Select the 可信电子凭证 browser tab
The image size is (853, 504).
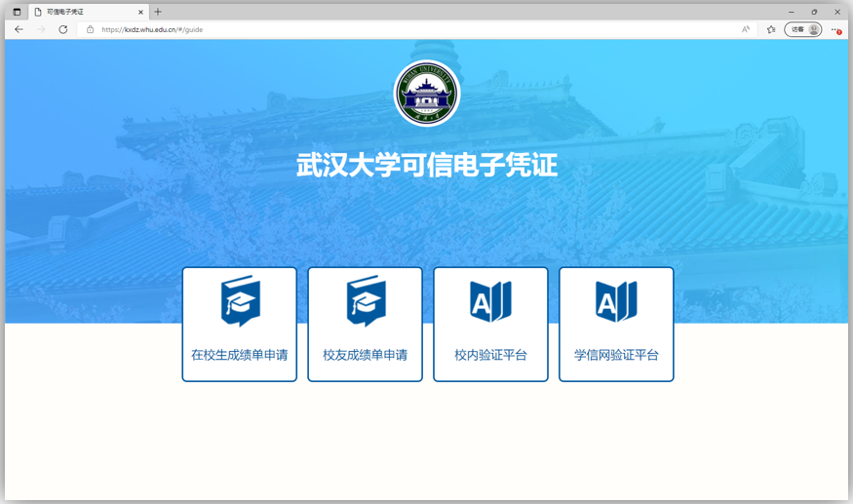pyautogui.click(x=83, y=12)
